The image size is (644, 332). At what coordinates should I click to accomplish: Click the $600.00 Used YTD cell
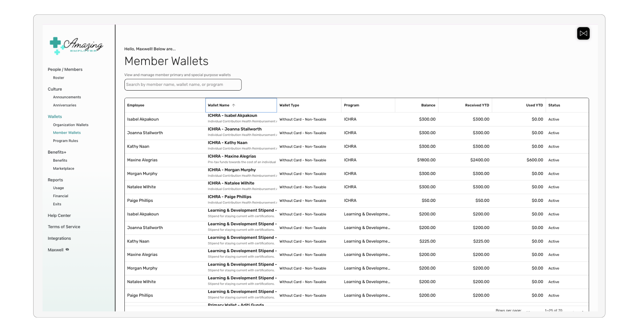[x=535, y=160]
